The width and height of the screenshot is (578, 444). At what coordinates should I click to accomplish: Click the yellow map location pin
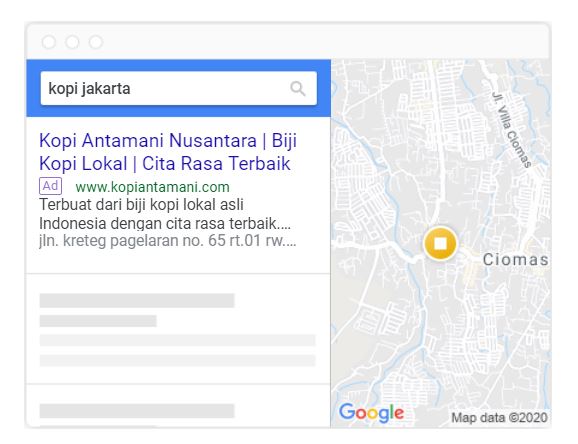pos(440,244)
